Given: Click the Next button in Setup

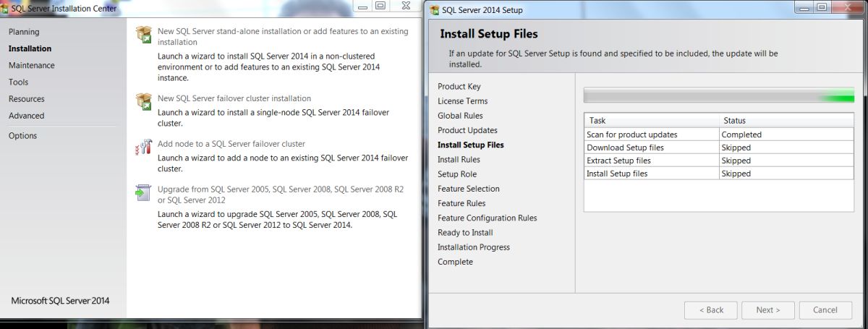Looking at the screenshot, I should pyautogui.click(x=768, y=309).
